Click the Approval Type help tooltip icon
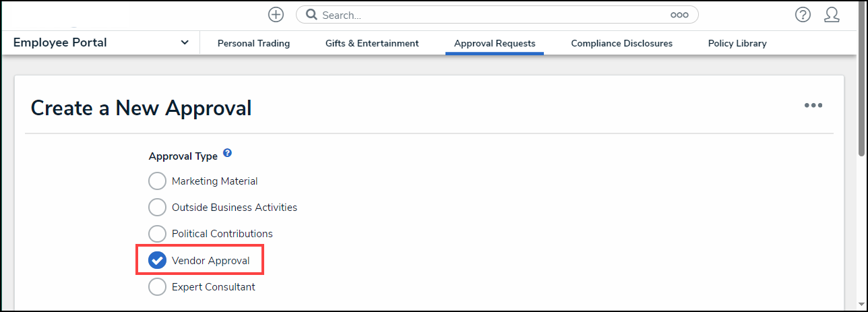This screenshot has width=868, height=312. (x=228, y=154)
